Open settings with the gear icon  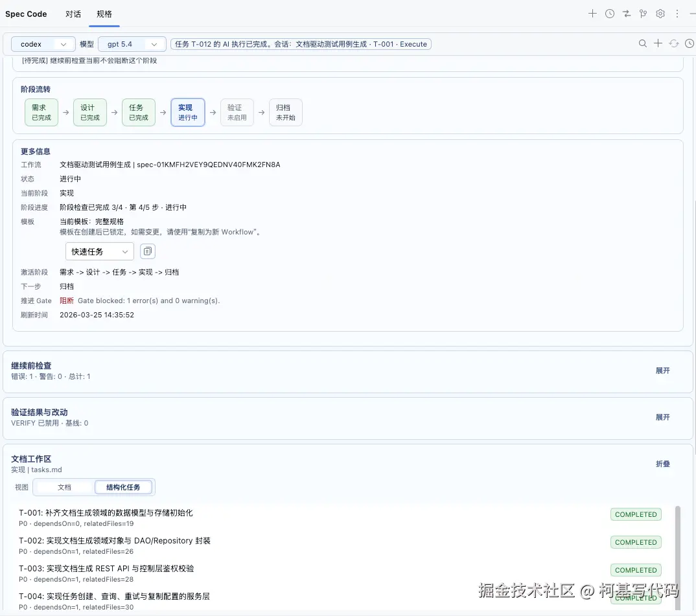(x=660, y=13)
